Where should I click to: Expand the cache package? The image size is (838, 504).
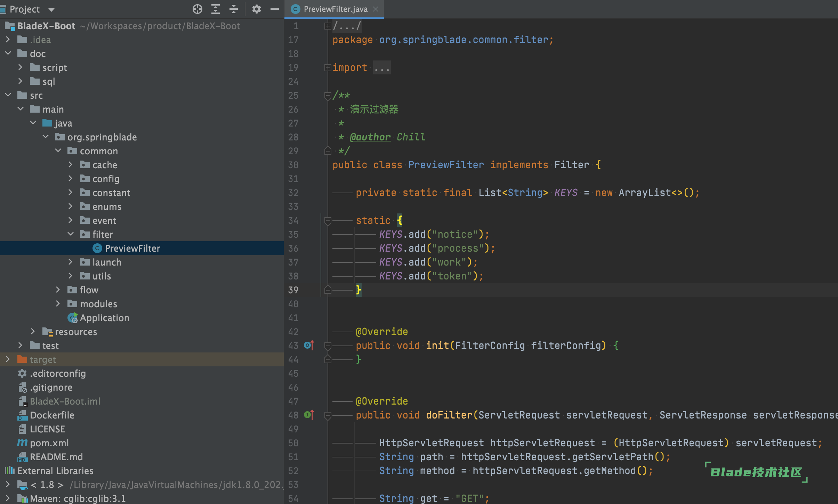[x=71, y=165]
